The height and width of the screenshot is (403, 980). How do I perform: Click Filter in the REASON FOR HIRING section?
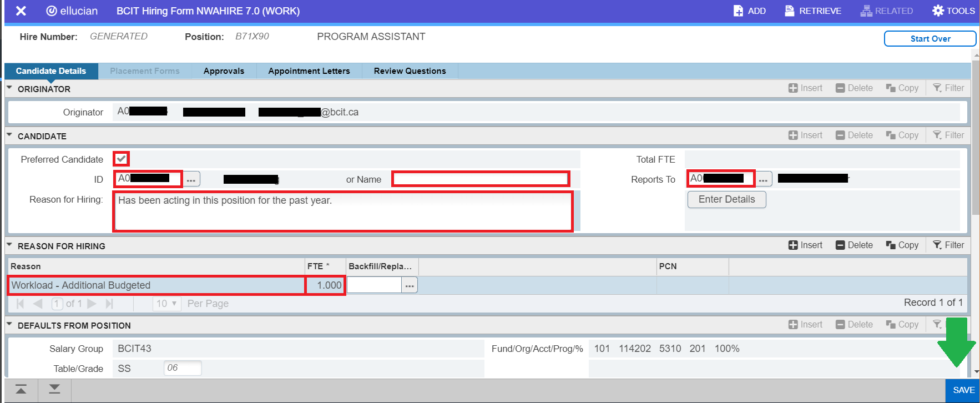(948, 245)
